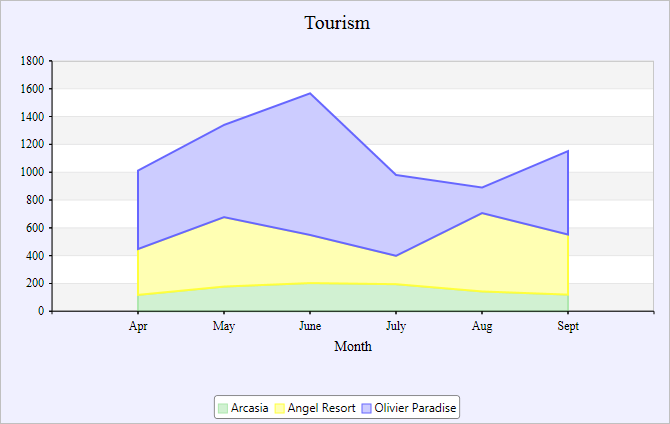Click the green Arcasia legend swatch
The width and height of the screenshot is (670, 424).
point(222,408)
